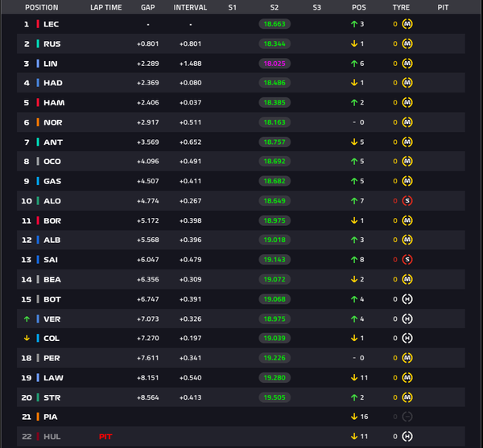Click the hard tyre icon for VER
This screenshot has height=448, width=483.
tap(407, 319)
